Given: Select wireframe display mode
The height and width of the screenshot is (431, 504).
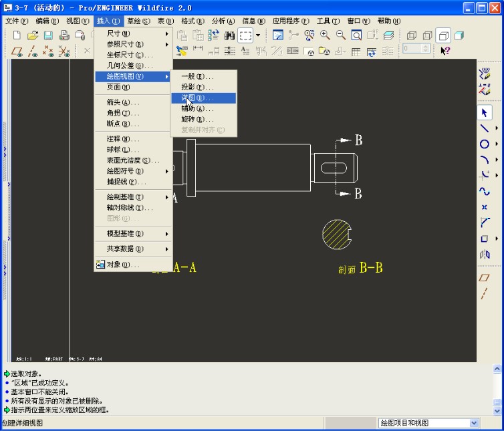Looking at the screenshot, I should (x=412, y=35).
